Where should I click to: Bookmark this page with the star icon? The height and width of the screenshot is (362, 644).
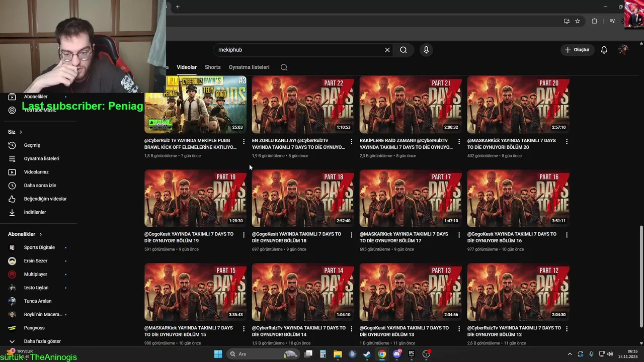pyautogui.click(x=578, y=21)
